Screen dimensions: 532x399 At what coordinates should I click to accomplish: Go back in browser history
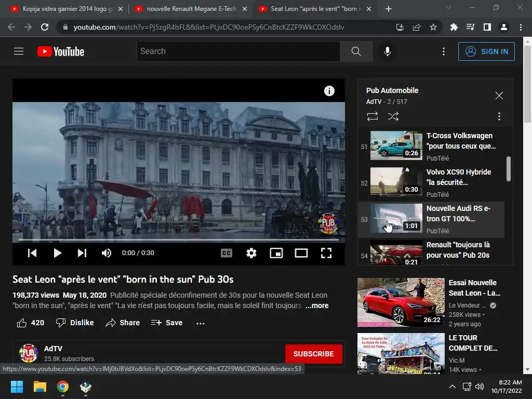click(x=11, y=27)
